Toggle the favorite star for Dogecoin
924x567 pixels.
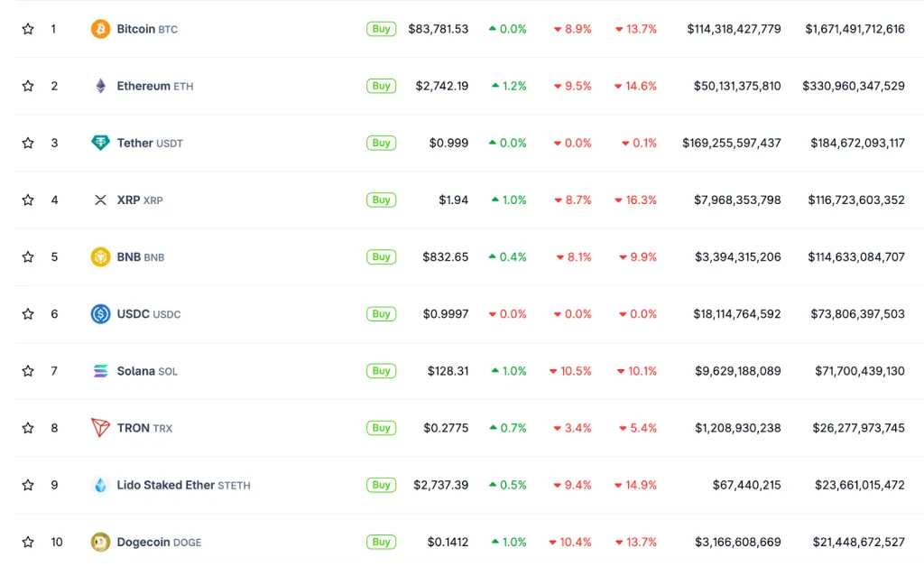click(28, 542)
